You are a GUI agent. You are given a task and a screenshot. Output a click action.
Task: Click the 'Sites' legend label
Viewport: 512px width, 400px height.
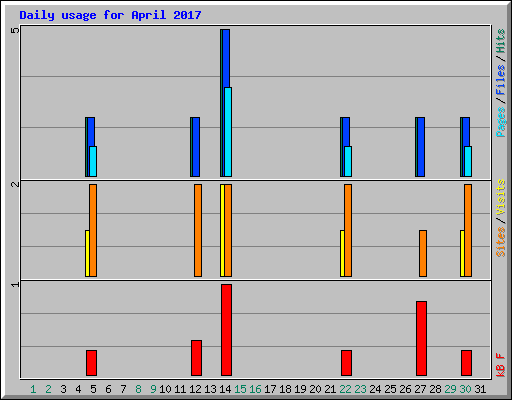click(x=500, y=241)
